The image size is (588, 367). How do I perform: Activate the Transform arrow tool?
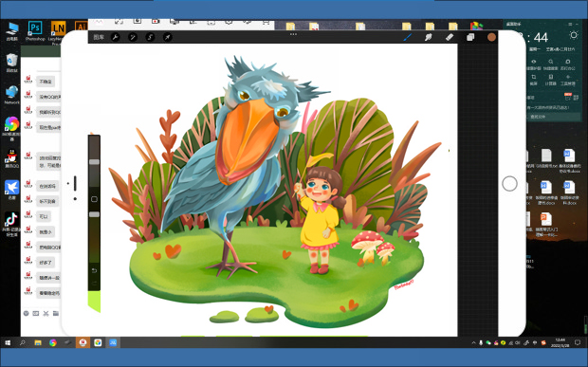167,37
